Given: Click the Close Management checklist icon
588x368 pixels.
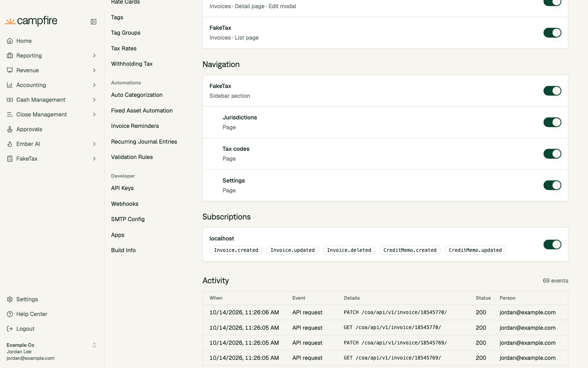Looking at the screenshot, I should tap(10, 114).
